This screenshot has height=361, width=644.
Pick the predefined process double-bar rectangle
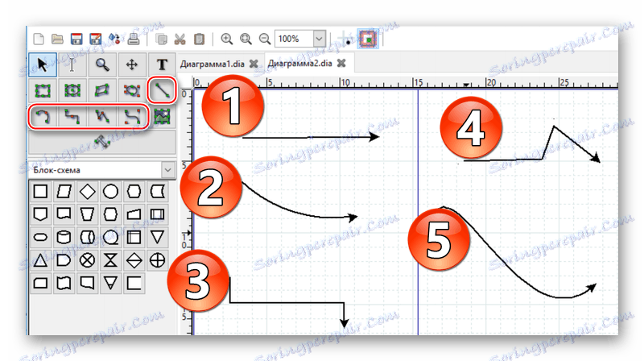click(157, 214)
